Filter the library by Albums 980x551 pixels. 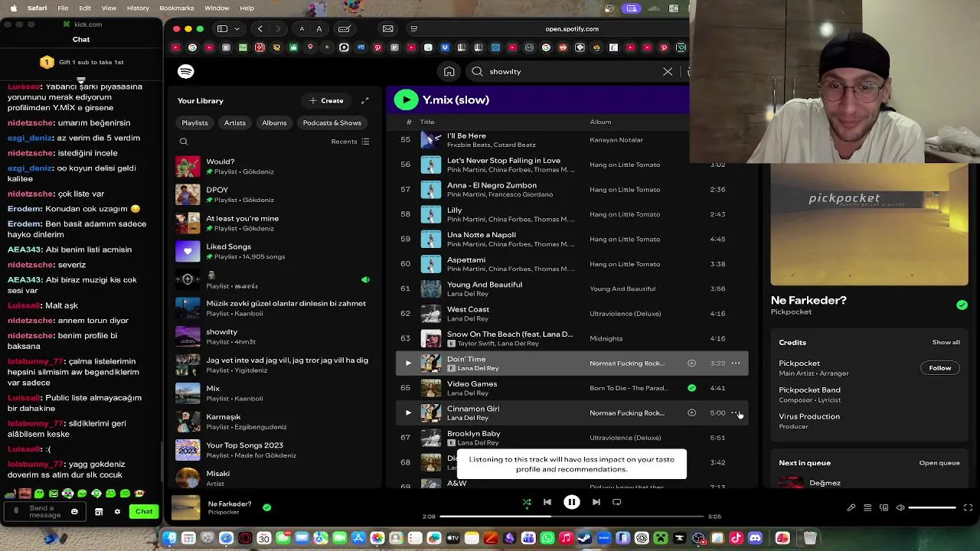click(x=274, y=122)
